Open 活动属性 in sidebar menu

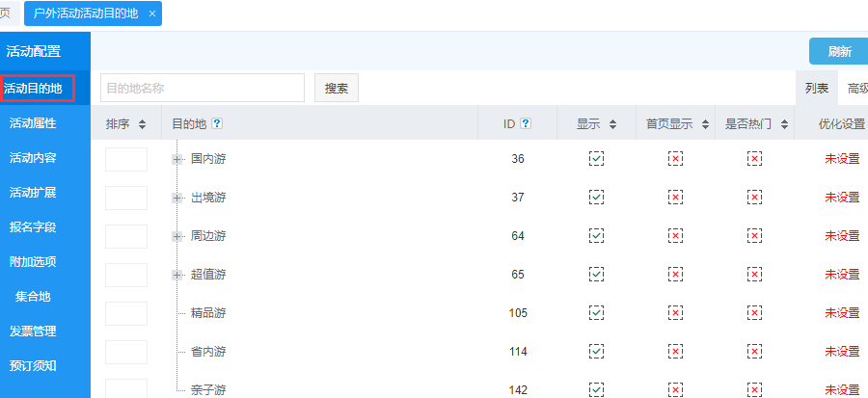coord(33,123)
